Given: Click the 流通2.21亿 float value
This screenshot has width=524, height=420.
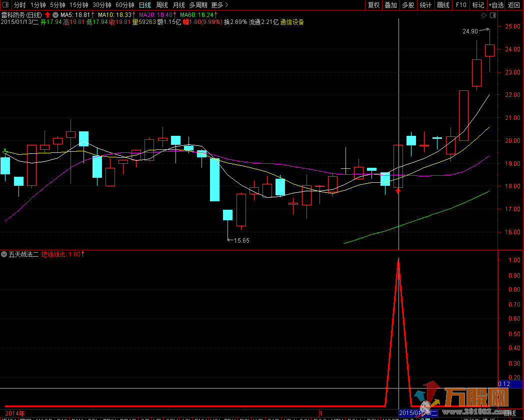Looking at the screenshot, I should tap(263, 22).
